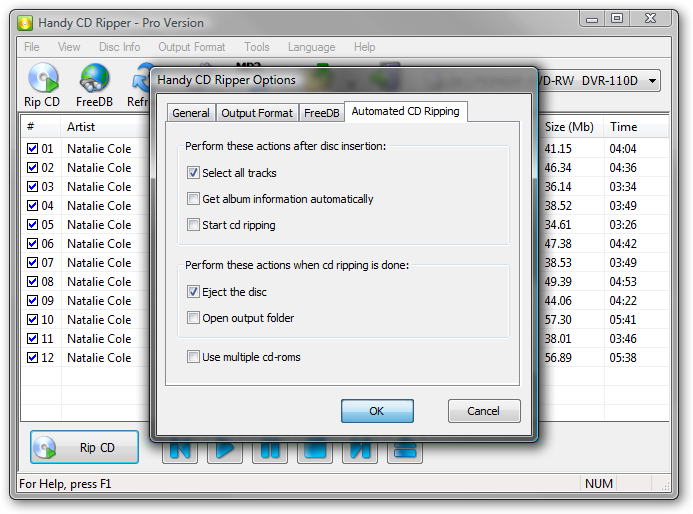693x514 pixels.
Task: Sort by the Size (Mb) column header
Action: tap(571, 127)
